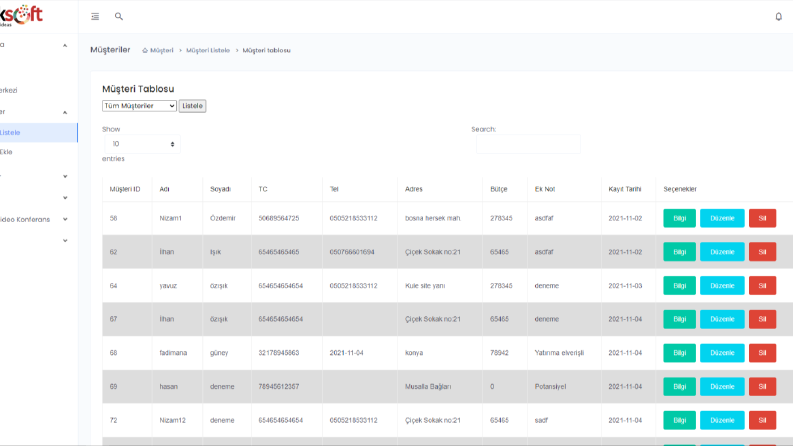Select the address 'Kule site yanı'
Image resolution: width=793 pixels, height=446 pixels.
(425, 286)
